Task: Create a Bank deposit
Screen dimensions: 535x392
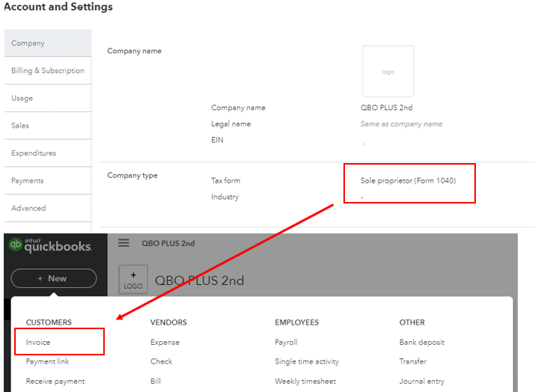Action: [x=422, y=342]
